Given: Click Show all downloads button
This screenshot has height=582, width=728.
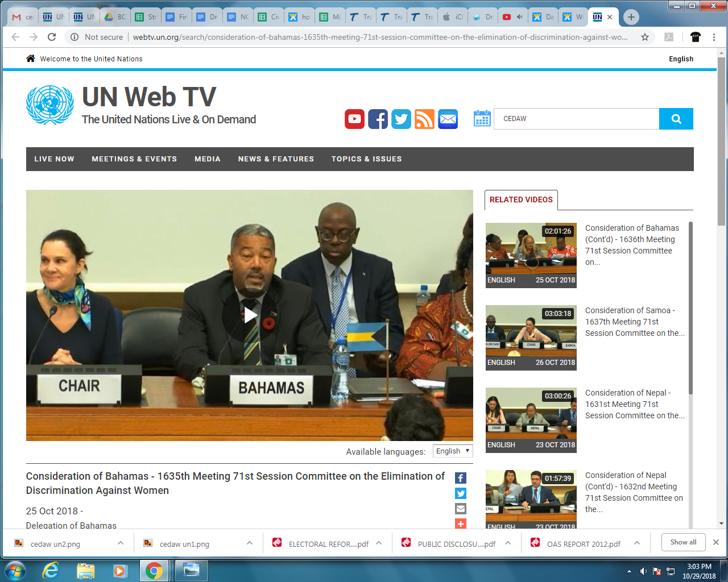Looking at the screenshot, I should tap(683, 542).
